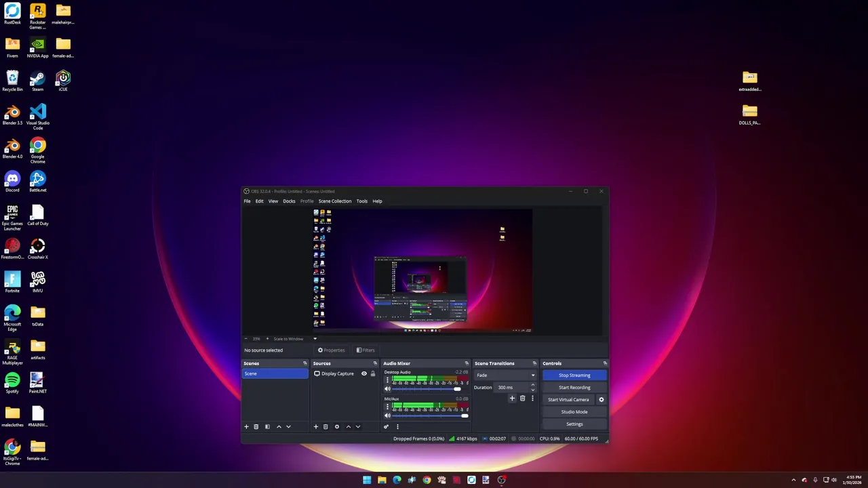Select Display Capture source row

point(344,374)
